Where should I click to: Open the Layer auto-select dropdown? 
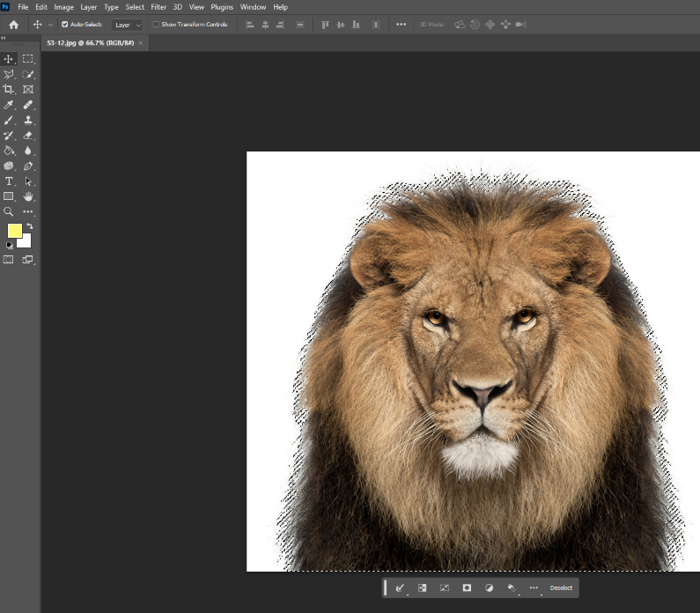pyautogui.click(x=127, y=25)
